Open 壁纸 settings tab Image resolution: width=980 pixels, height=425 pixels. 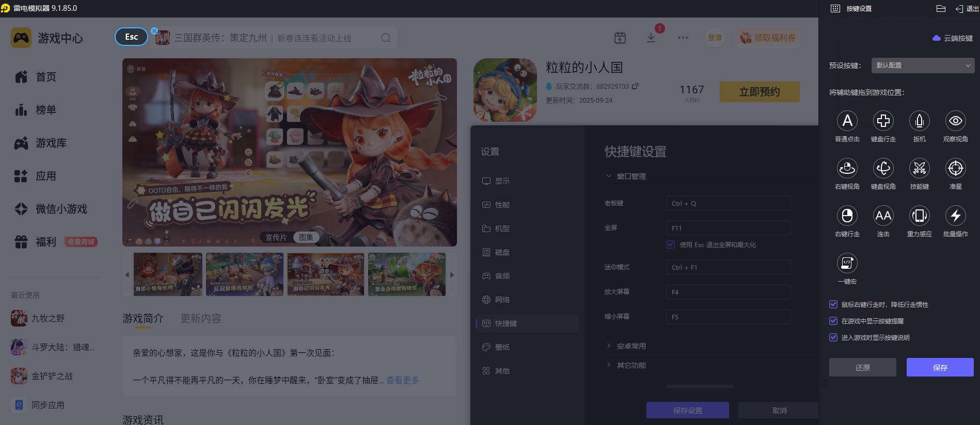point(527,347)
